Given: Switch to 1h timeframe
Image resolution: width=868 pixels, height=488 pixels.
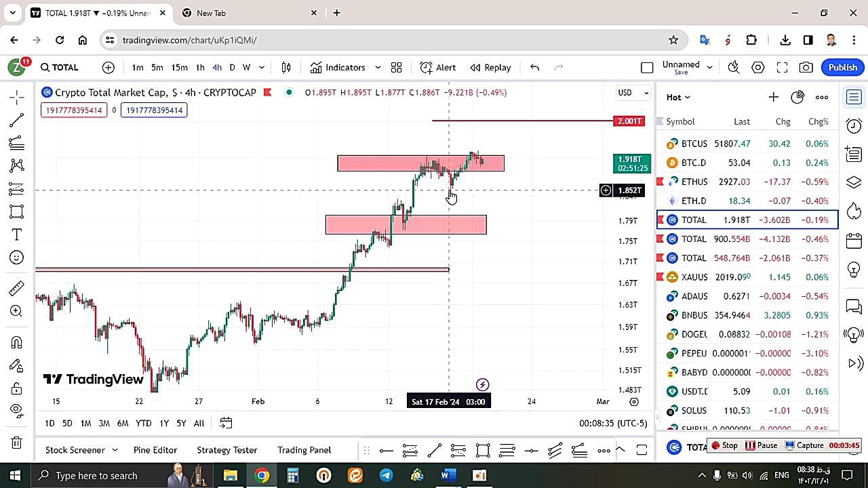Looking at the screenshot, I should point(200,67).
